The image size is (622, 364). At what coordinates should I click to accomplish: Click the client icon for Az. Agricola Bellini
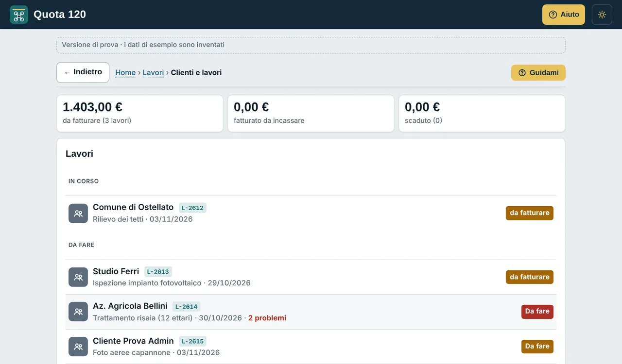click(x=78, y=312)
